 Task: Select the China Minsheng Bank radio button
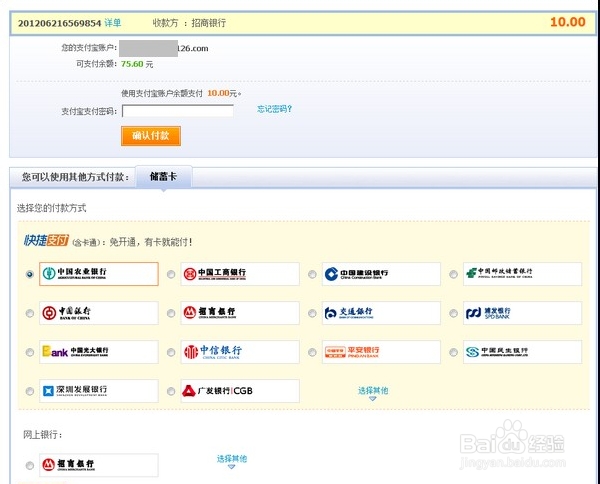pos(453,352)
